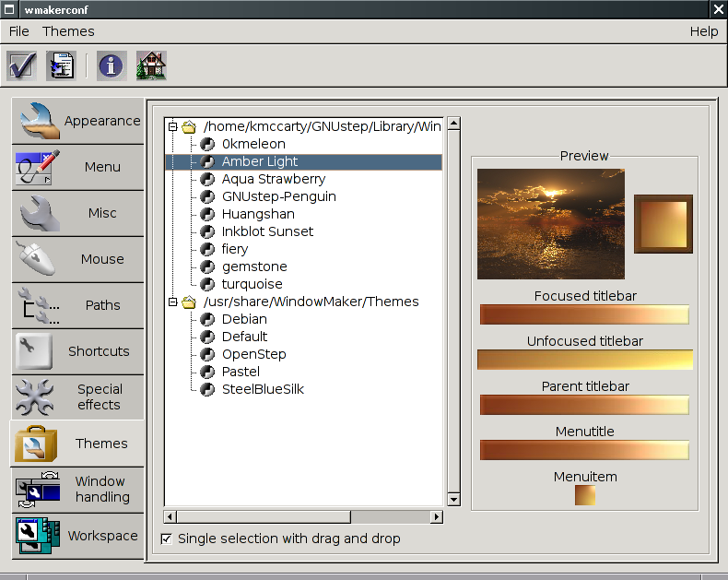This screenshot has width=728, height=580.
Task: Select the Mouse settings section
Action: pos(78,259)
